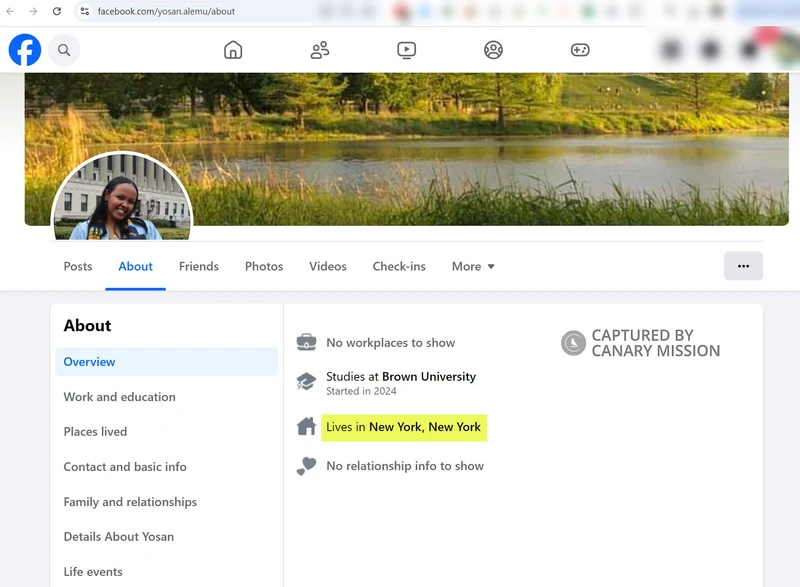The image size is (800, 587).
Task: Click the briefcase icon beside workplaces text
Action: 305,341
